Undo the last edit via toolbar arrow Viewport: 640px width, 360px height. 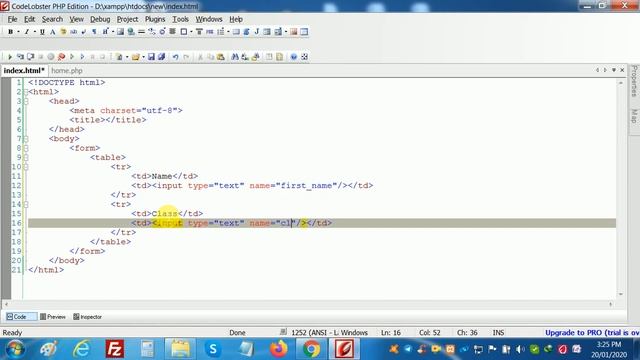click(176, 57)
